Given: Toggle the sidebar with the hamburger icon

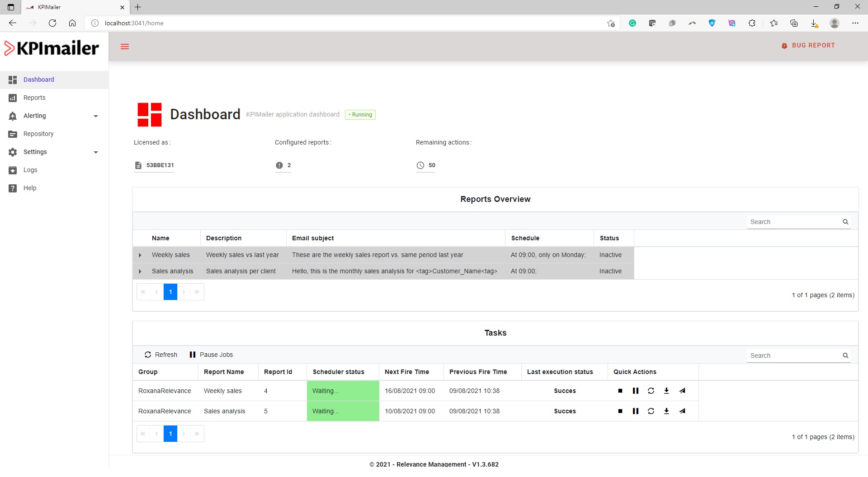Looking at the screenshot, I should coord(125,47).
